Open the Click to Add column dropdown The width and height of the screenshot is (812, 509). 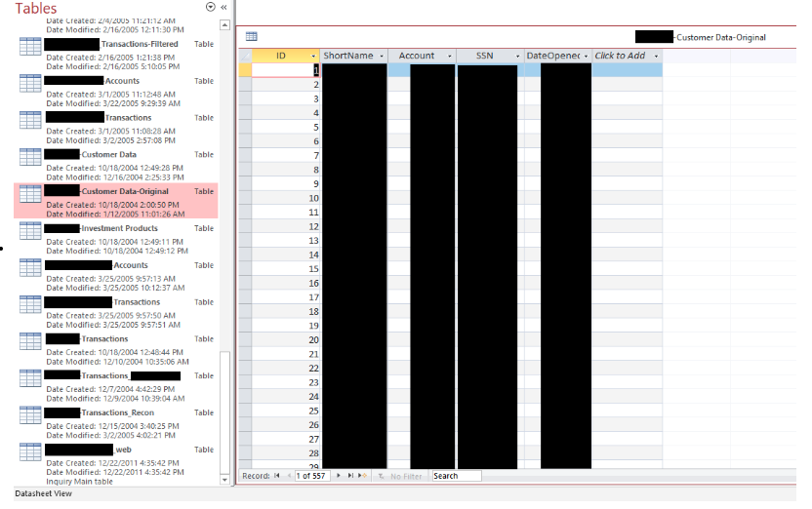coord(656,57)
